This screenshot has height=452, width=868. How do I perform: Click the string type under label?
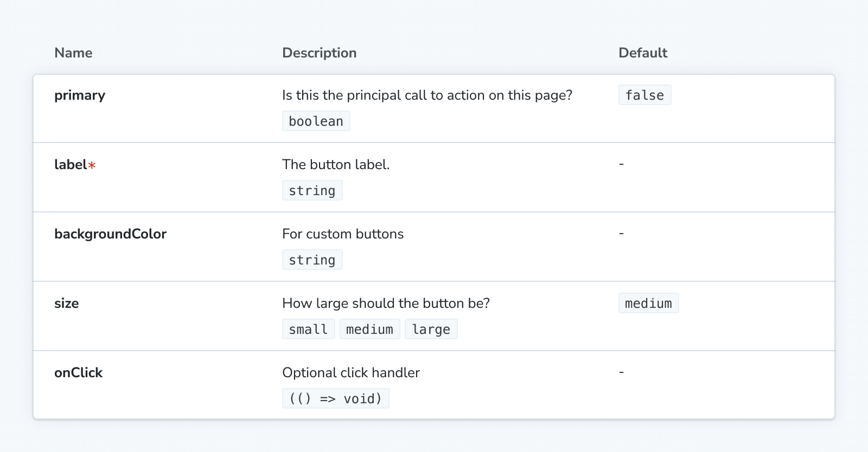pos(312,190)
